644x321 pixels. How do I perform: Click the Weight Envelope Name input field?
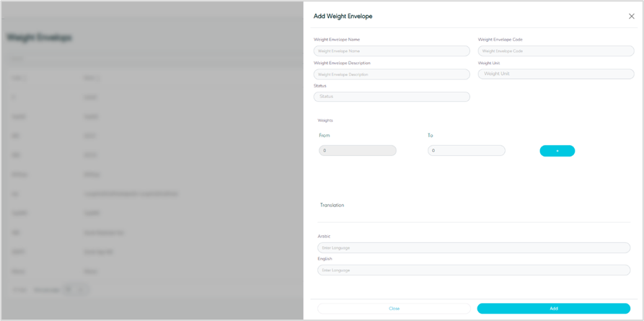[x=392, y=51]
